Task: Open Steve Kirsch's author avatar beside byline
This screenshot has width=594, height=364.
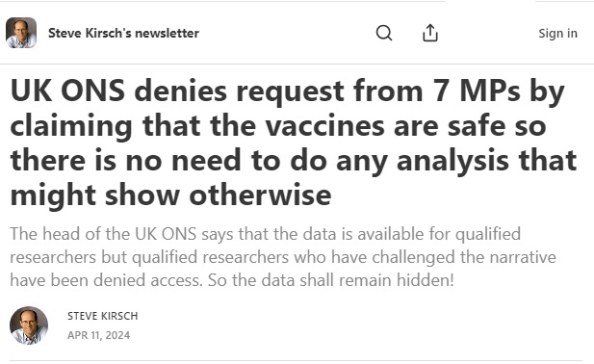Action: 29,325
